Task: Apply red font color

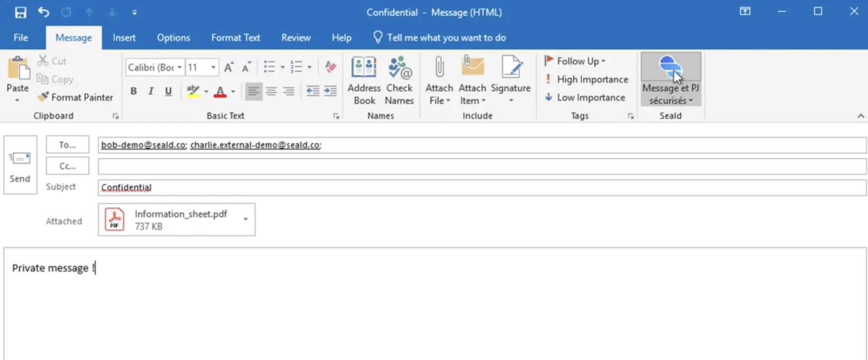Action: [220, 91]
